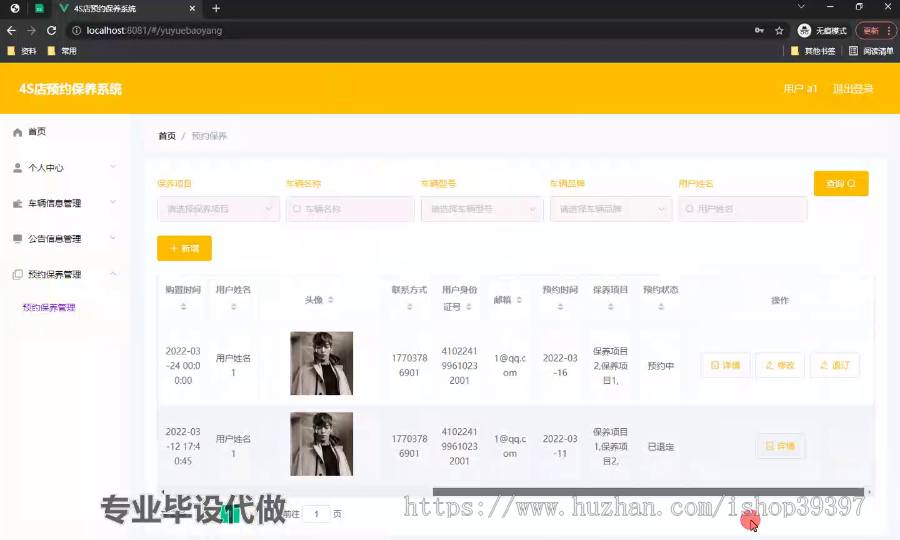Open the 车辆品牌 select dropdown
This screenshot has height=540, width=900.
coord(611,209)
